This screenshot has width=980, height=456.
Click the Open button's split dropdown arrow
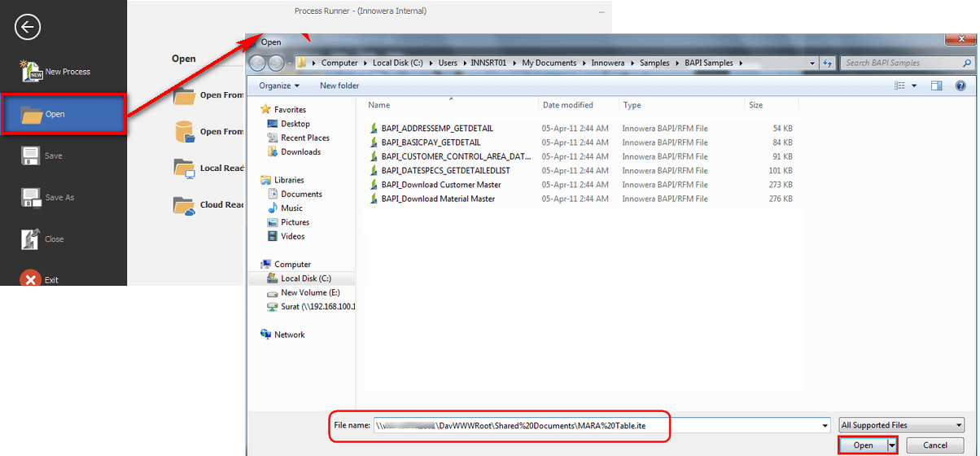point(892,445)
